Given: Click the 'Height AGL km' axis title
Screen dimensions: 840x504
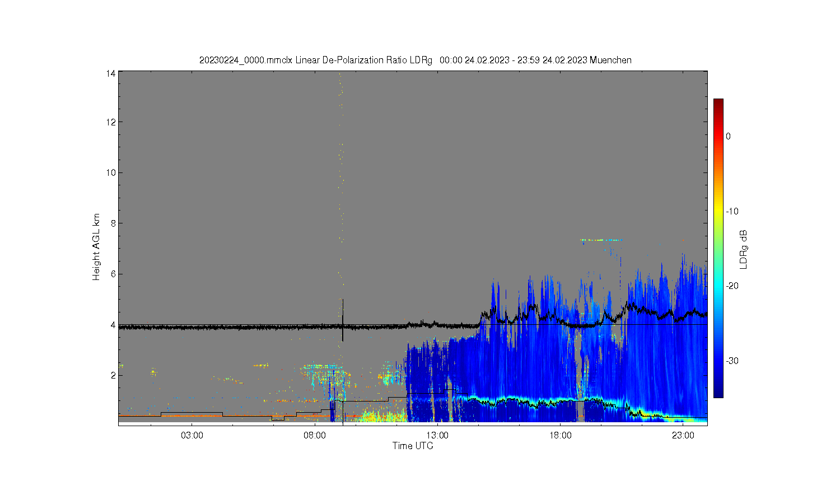Looking at the screenshot, I should (x=96, y=247).
